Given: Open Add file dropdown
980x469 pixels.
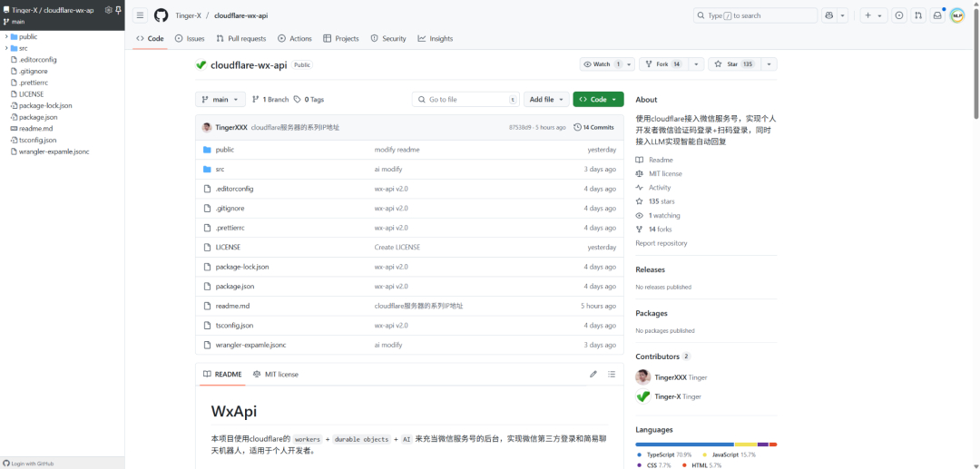Looking at the screenshot, I should coord(546,99).
